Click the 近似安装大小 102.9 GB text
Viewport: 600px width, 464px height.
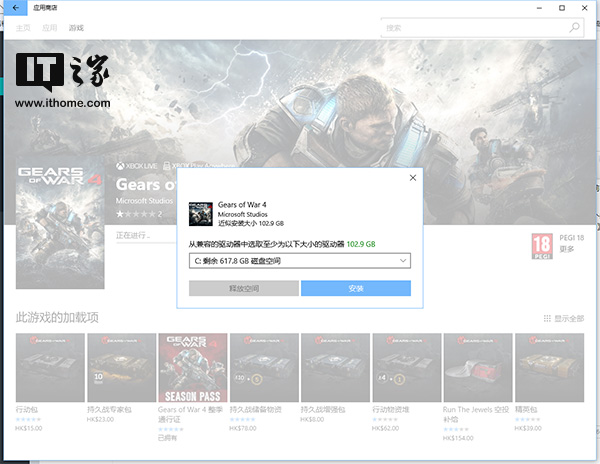coord(251,223)
